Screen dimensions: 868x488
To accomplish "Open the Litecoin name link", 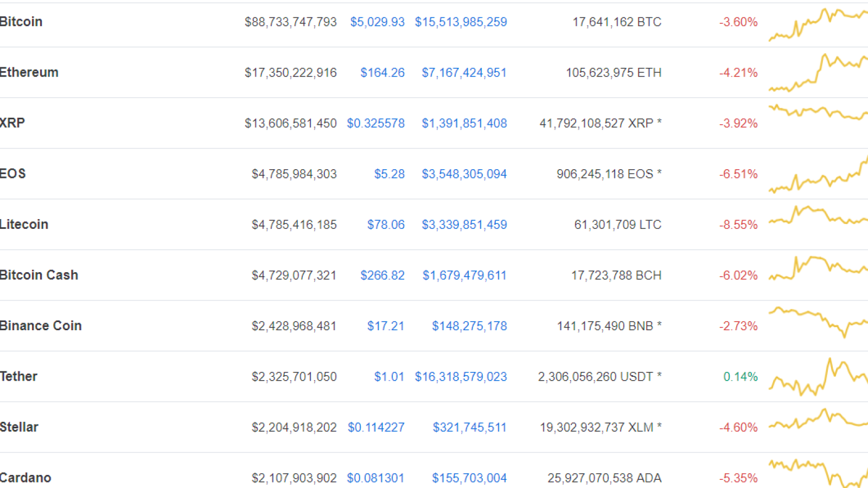I will pos(24,224).
